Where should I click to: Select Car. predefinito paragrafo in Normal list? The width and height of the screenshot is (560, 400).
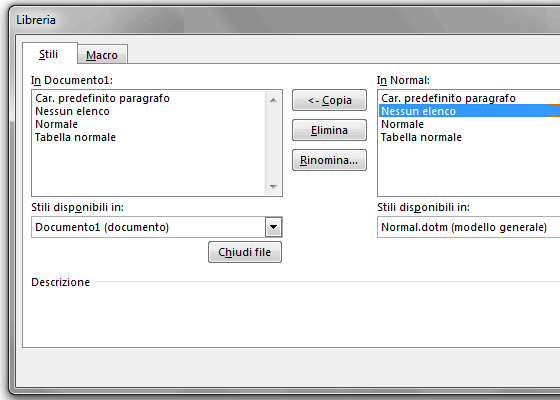448,98
